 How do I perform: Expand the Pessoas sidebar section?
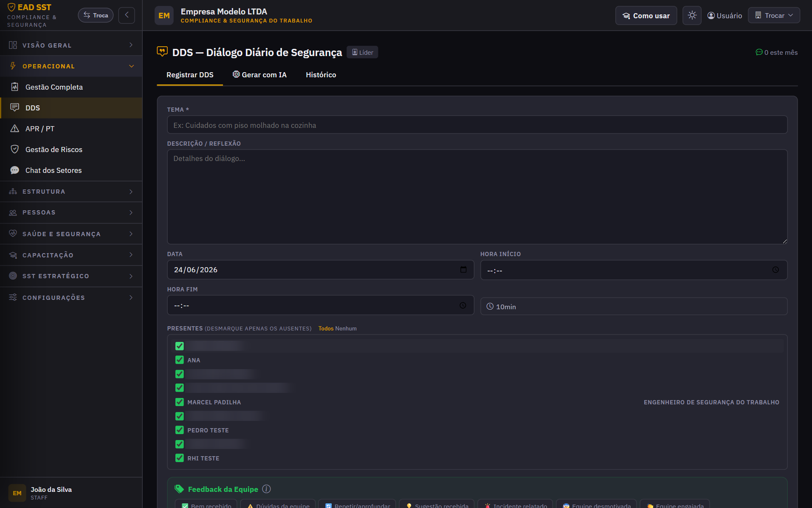coord(71,212)
